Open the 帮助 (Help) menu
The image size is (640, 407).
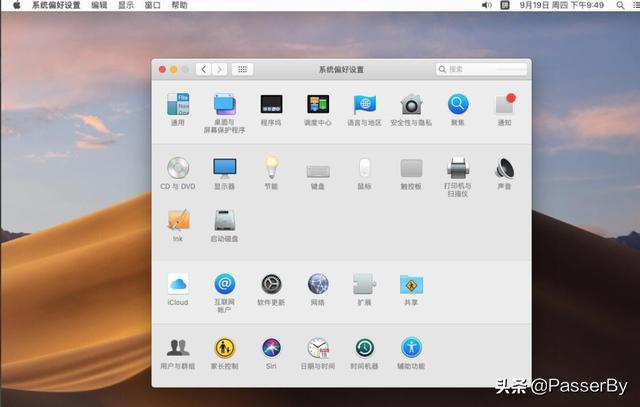pos(179,5)
